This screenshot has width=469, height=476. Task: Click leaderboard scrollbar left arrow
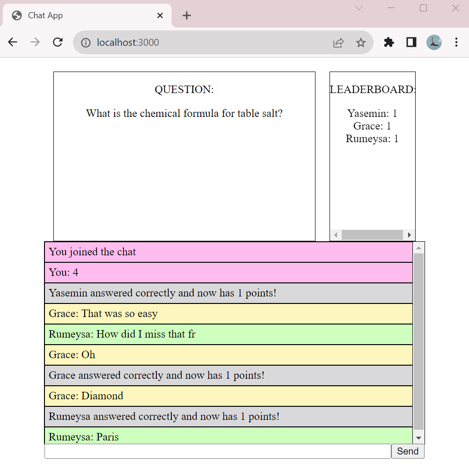point(336,235)
